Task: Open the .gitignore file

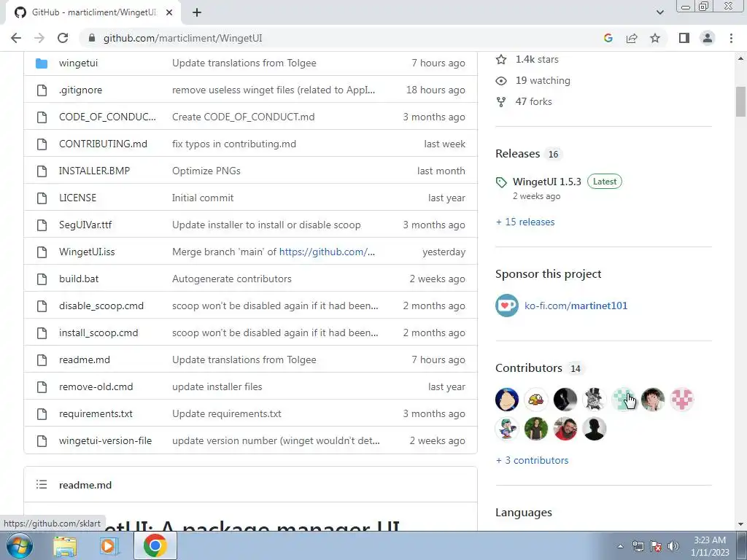Action: click(x=80, y=90)
